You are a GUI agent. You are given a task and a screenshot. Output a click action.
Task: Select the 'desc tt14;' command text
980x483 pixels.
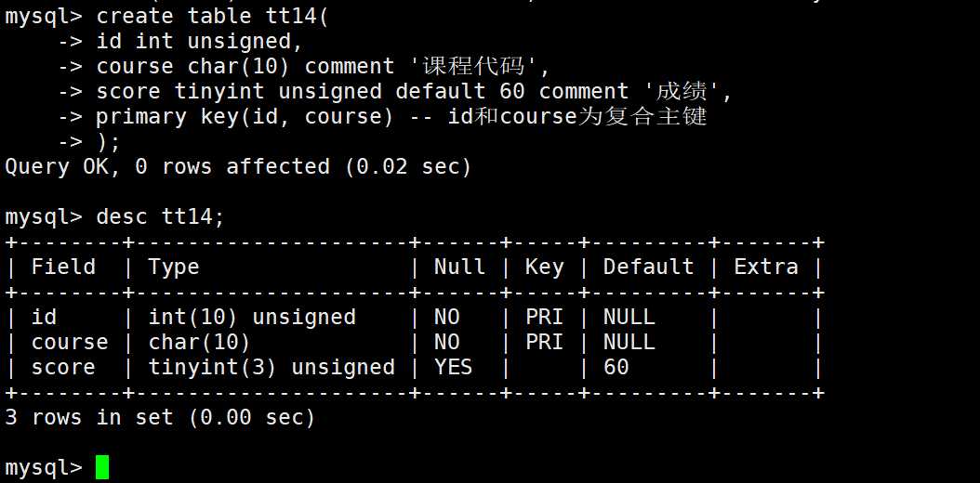[160, 217]
